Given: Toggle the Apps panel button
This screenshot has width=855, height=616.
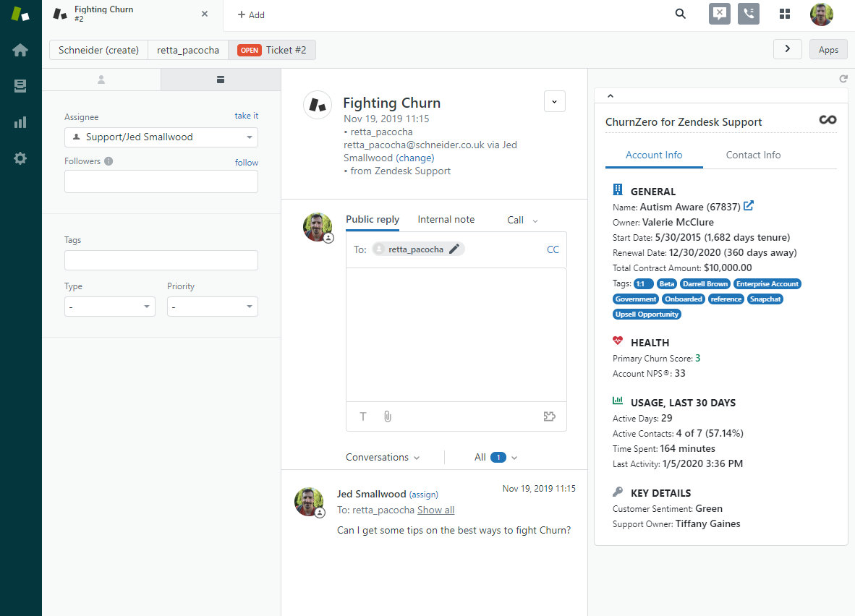Looking at the screenshot, I should pyautogui.click(x=828, y=50).
